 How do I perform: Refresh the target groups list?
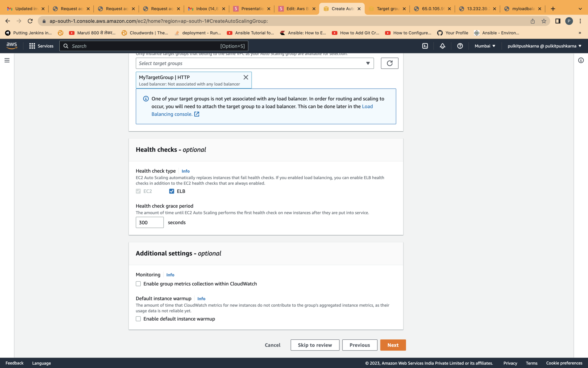coord(389,63)
